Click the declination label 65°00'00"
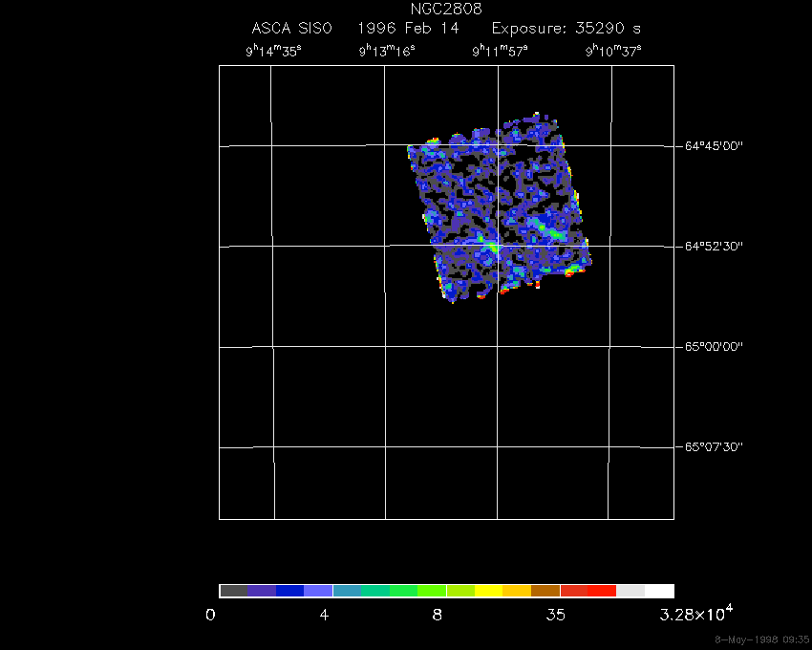Viewport: 812px width, 650px height. 714,346
